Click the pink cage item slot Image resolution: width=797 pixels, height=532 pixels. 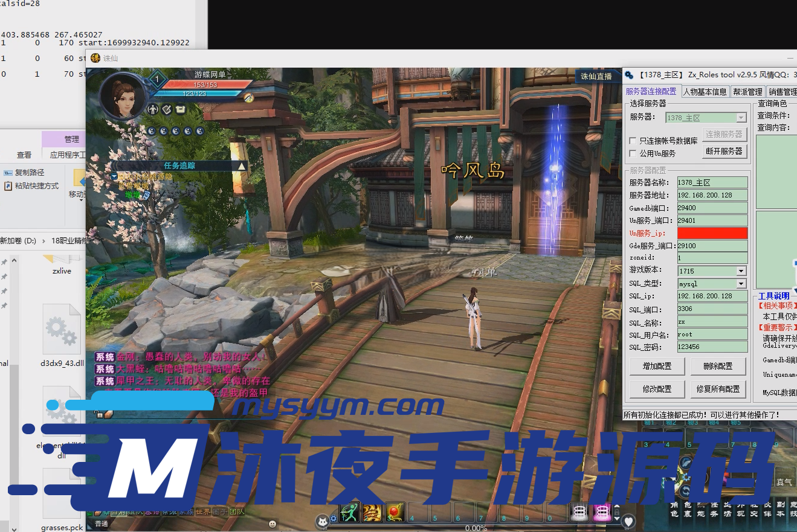602,513
